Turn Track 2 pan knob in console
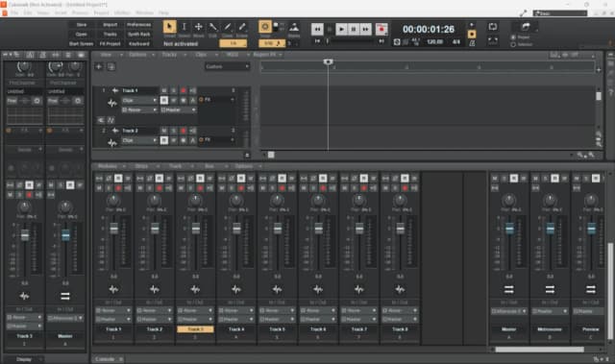Image resolution: width=615 pixels, height=364 pixels. point(155,201)
